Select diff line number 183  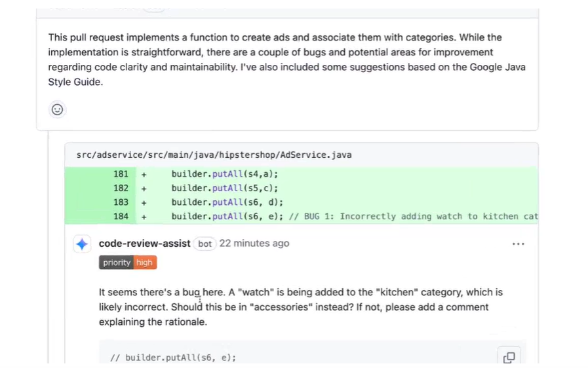(121, 202)
